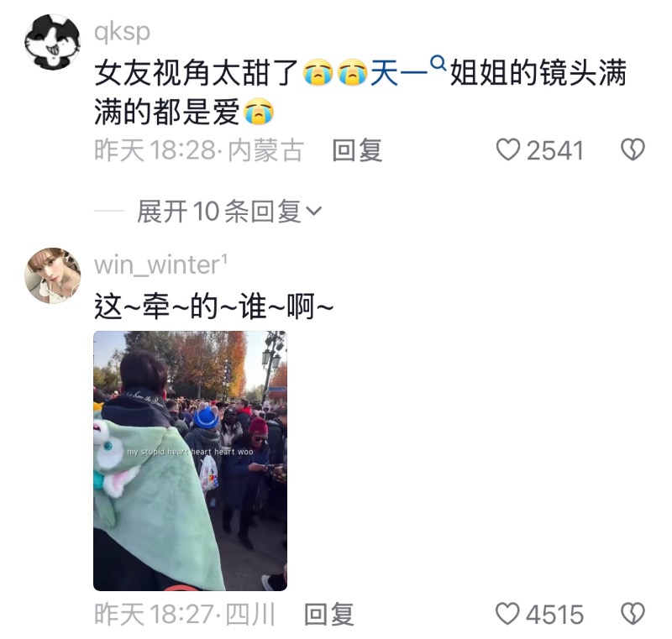This screenshot has width=672, height=639.
Task: Reply to qksp's comment via 回复
Action: point(357,150)
